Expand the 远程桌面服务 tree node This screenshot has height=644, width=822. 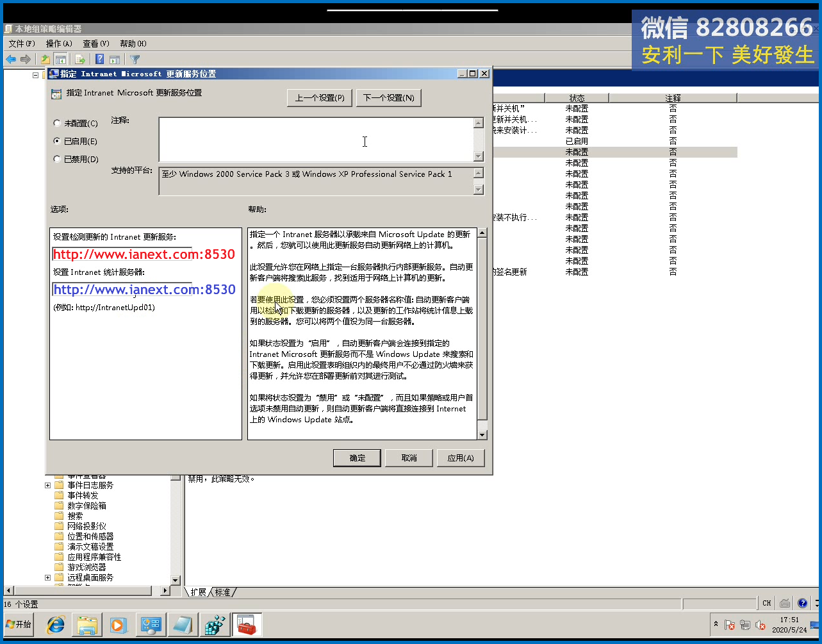click(47, 577)
